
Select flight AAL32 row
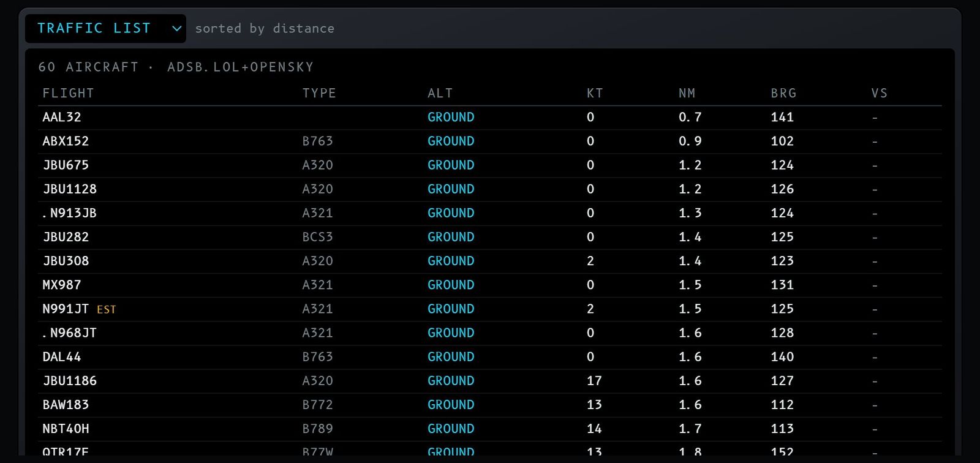tap(490, 118)
